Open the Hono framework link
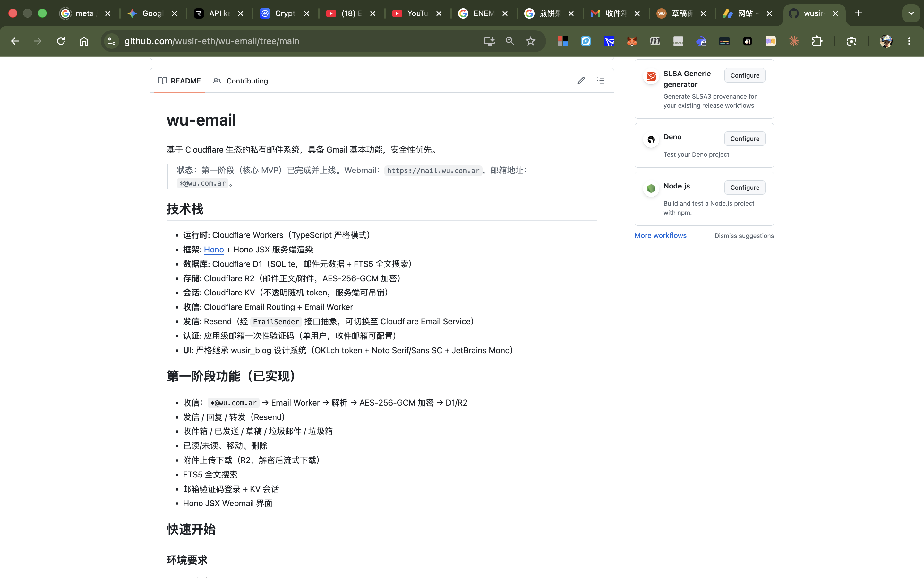 [x=213, y=250]
